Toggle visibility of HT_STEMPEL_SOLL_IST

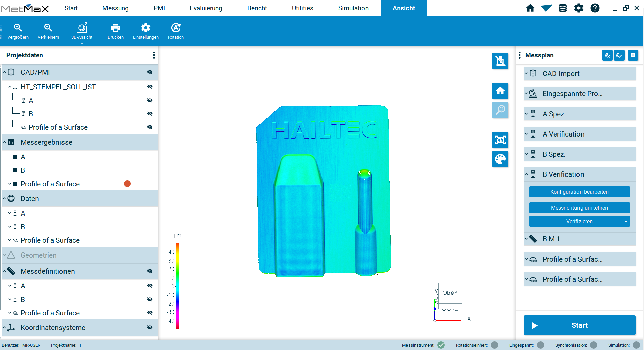coord(150,87)
